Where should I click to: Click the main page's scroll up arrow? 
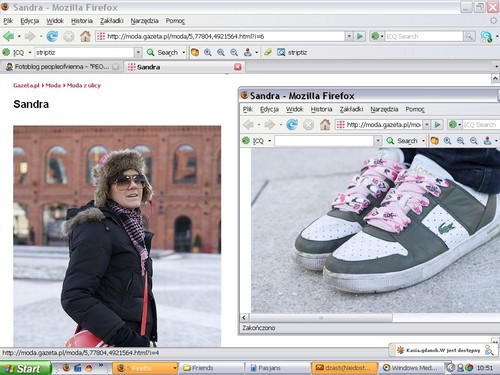[495, 78]
